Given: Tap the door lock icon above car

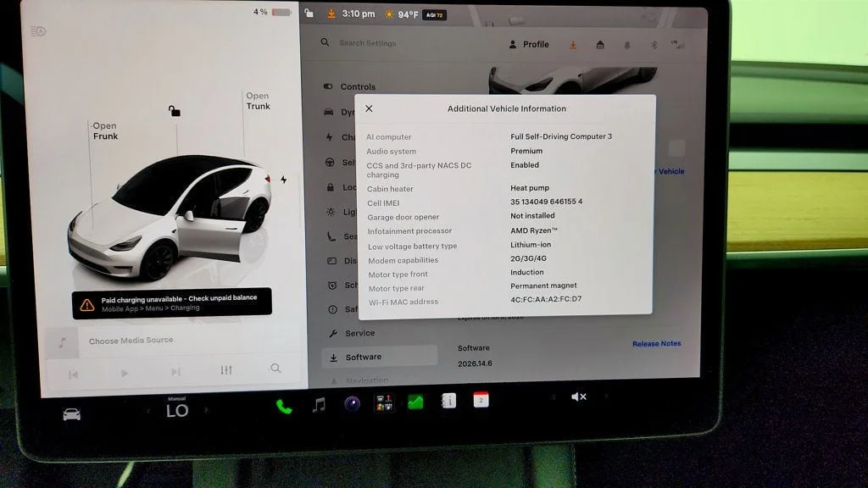Looking at the screenshot, I should tap(175, 111).
